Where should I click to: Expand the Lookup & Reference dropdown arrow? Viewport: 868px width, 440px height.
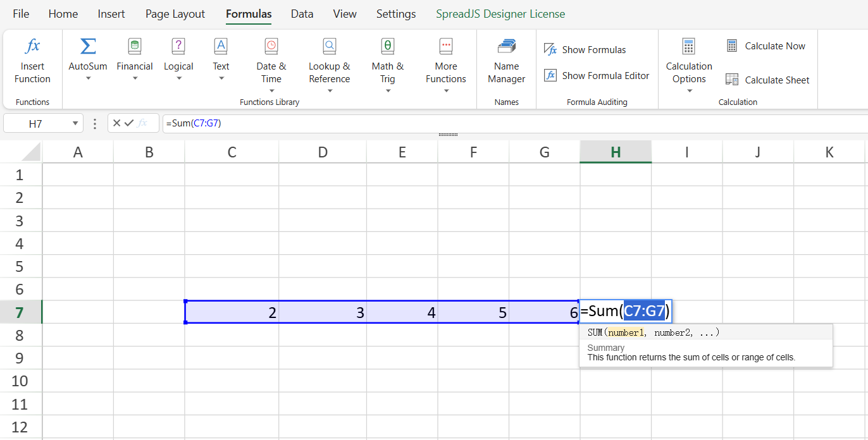click(330, 91)
